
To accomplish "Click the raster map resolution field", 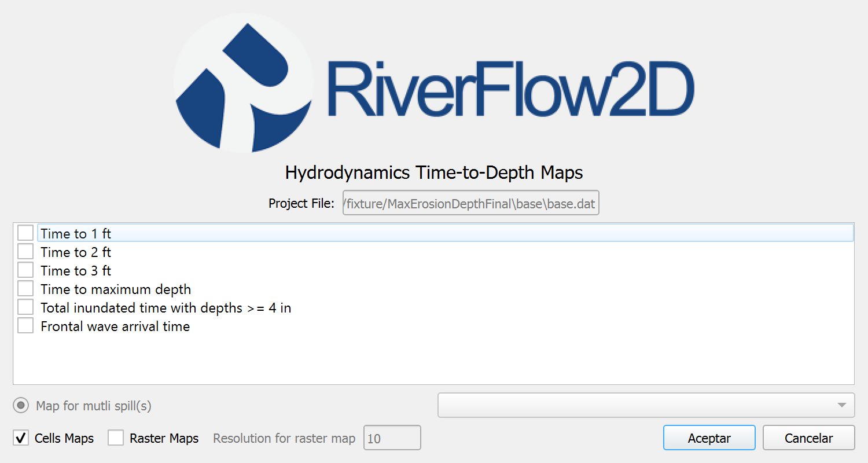I will [x=392, y=438].
